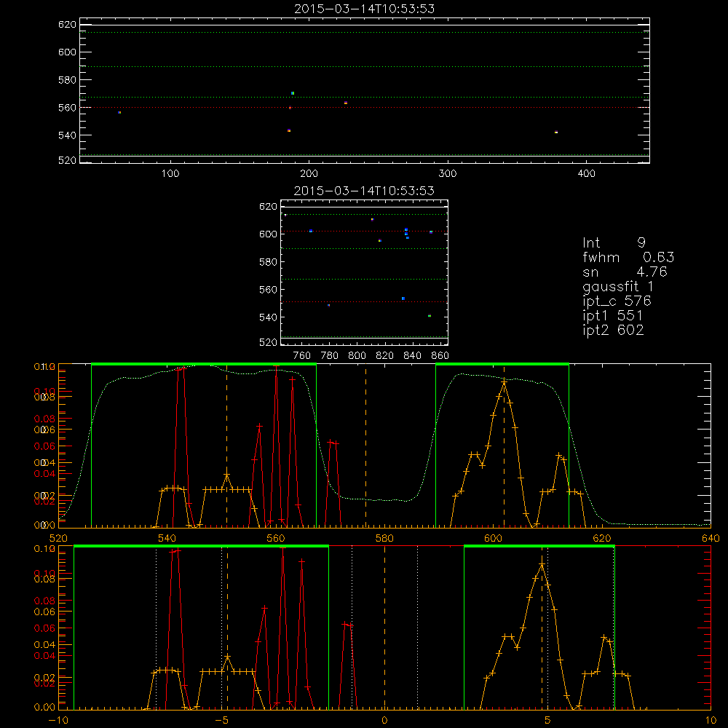728x728 pixels.
Task: Click x-axis label 520 on third plot
Action: coord(58,539)
